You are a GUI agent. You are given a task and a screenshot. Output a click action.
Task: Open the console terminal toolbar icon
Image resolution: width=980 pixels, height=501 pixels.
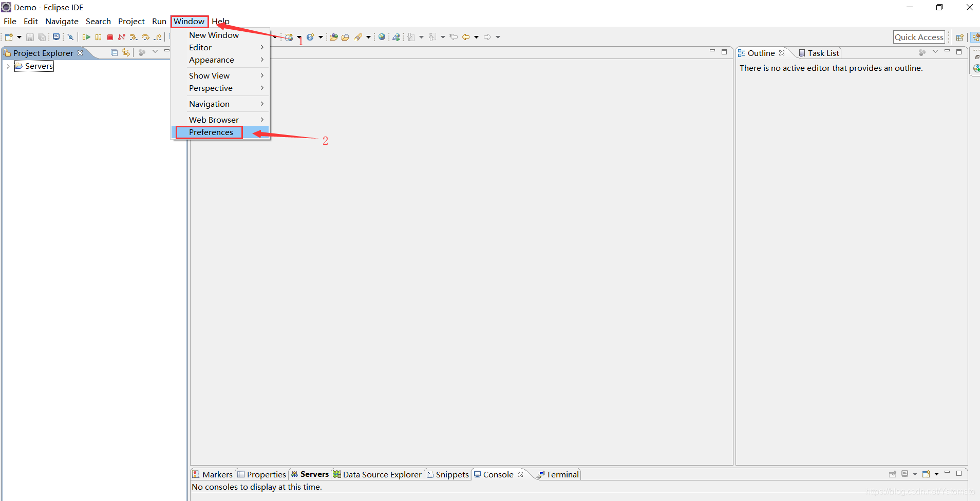[56, 37]
